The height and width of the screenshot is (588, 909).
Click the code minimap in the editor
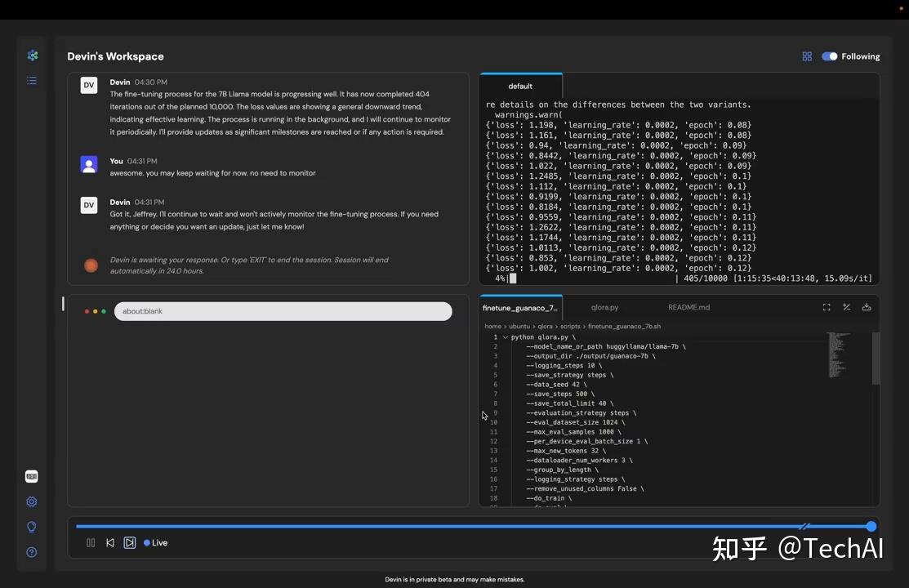pos(838,355)
